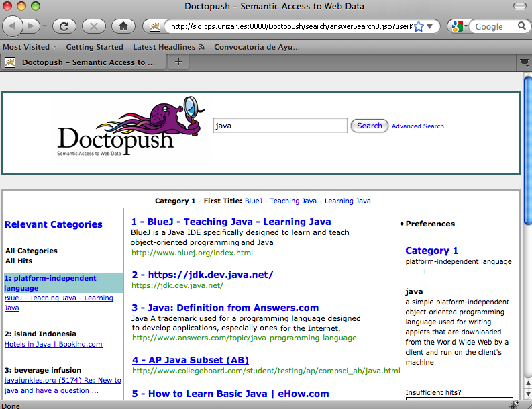
Task: Click the scrollbar up arrow
Action: pyautogui.click(x=528, y=383)
